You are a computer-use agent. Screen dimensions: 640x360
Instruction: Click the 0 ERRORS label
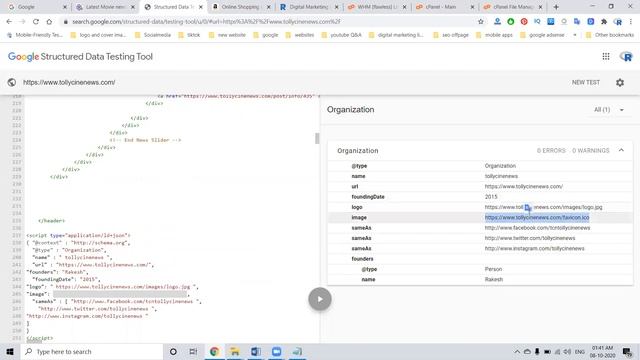click(x=551, y=151)
